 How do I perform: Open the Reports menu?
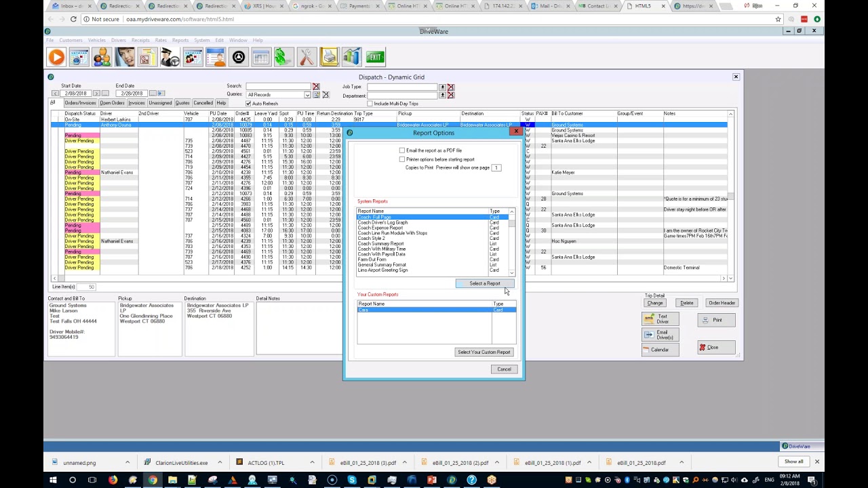point(180,40)
